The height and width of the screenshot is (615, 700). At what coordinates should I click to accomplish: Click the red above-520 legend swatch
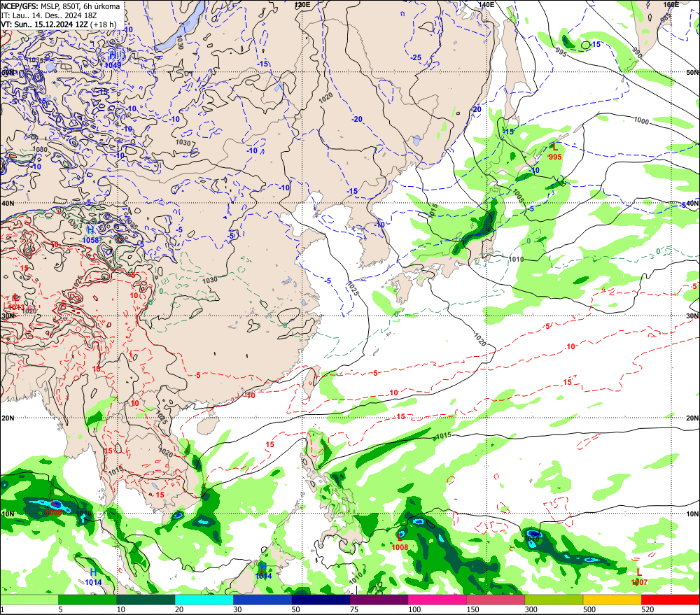coord(671,600)
